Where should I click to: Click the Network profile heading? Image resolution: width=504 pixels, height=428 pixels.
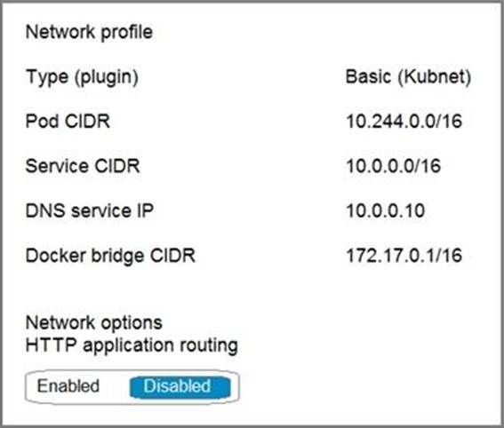coord(89,33)
